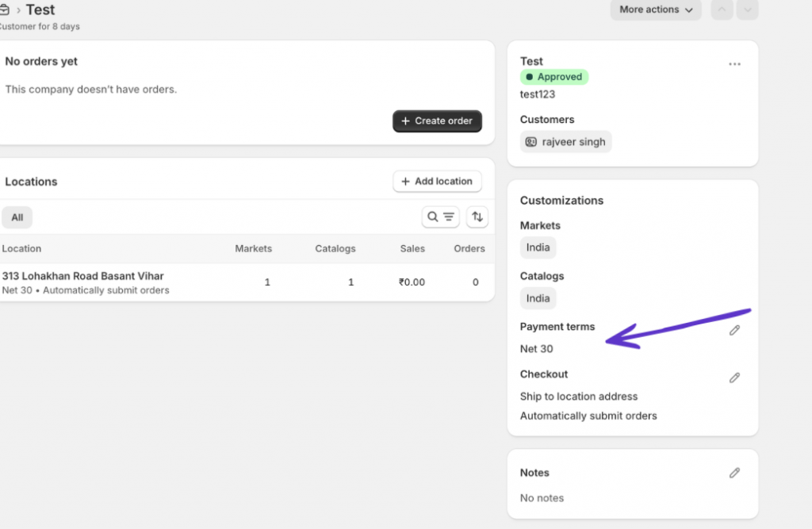Open the 313 Lohakhan Road location row
This screenshot has width=812, height=529.
coord(83,275)
